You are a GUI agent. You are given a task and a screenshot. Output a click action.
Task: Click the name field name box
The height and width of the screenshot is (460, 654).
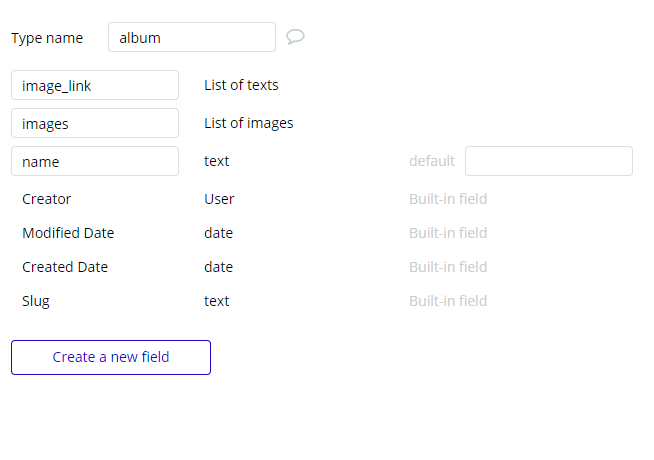click(x=95, y=162)
